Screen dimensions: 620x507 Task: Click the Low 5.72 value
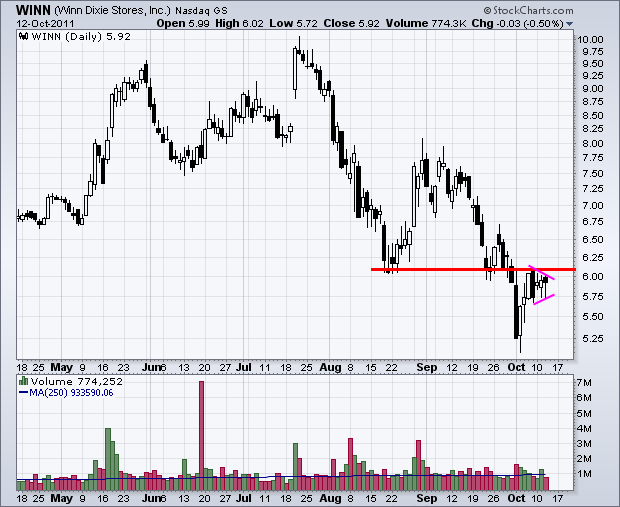[293, 23]
